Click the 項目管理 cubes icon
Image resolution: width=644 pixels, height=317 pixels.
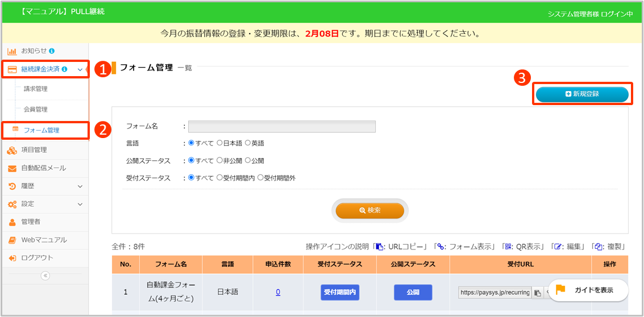pyautogui.click(x=12, y=150)
